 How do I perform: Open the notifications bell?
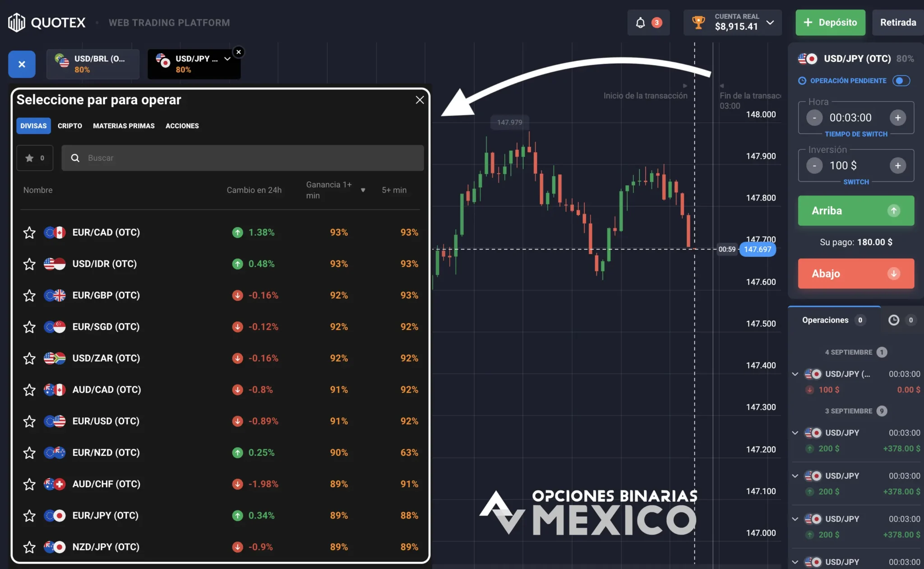coord(640,23)
